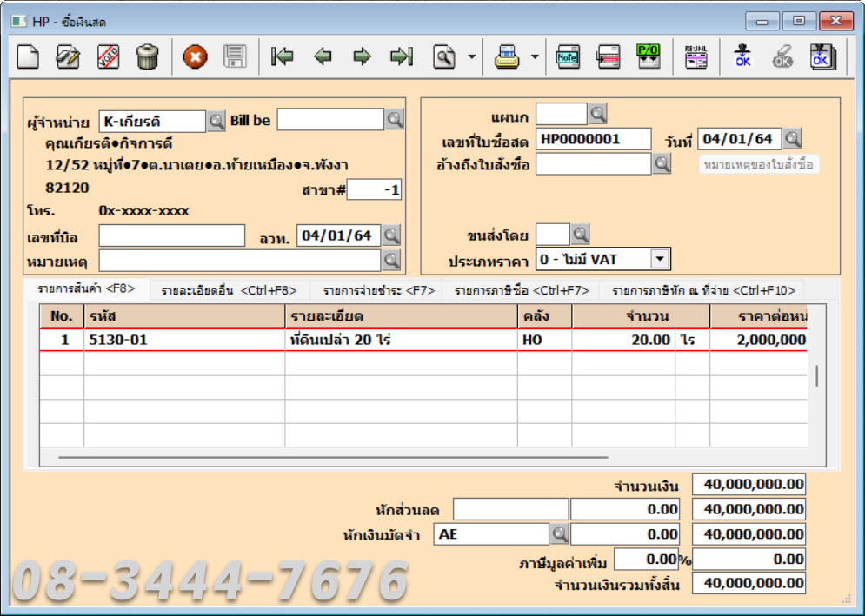This screenshot has height=616, width=865.
Task: Click the red-striped list icon in toolbar
Action: click(609, 56)
